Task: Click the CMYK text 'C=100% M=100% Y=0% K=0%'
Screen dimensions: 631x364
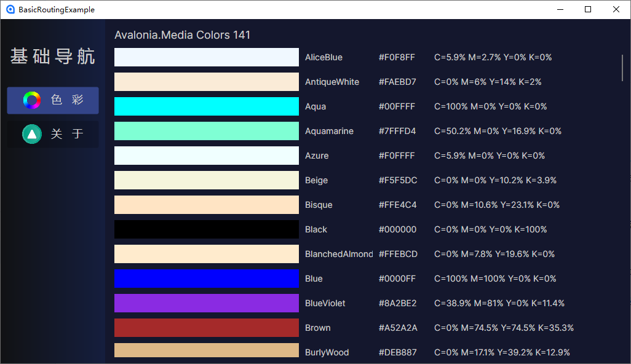Action: (x=495, y=279)
